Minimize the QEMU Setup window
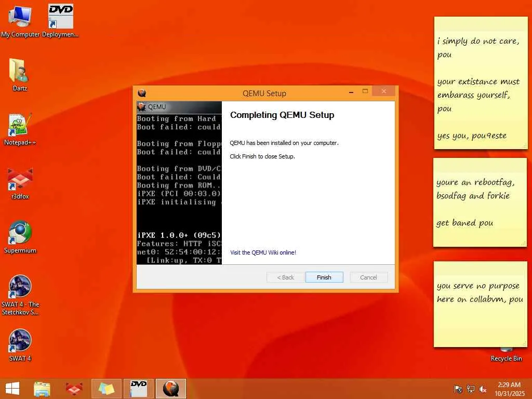 (351, 91)
